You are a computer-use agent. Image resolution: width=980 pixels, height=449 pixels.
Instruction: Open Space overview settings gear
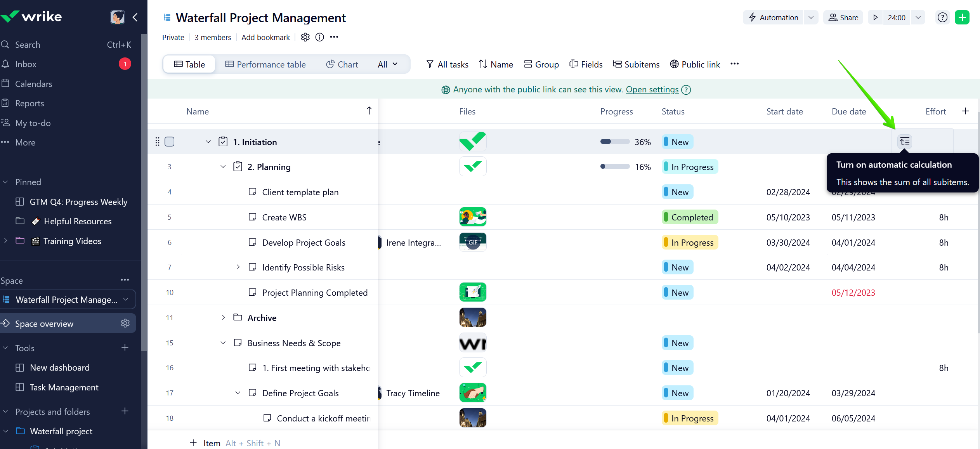[x=125, y=323]
